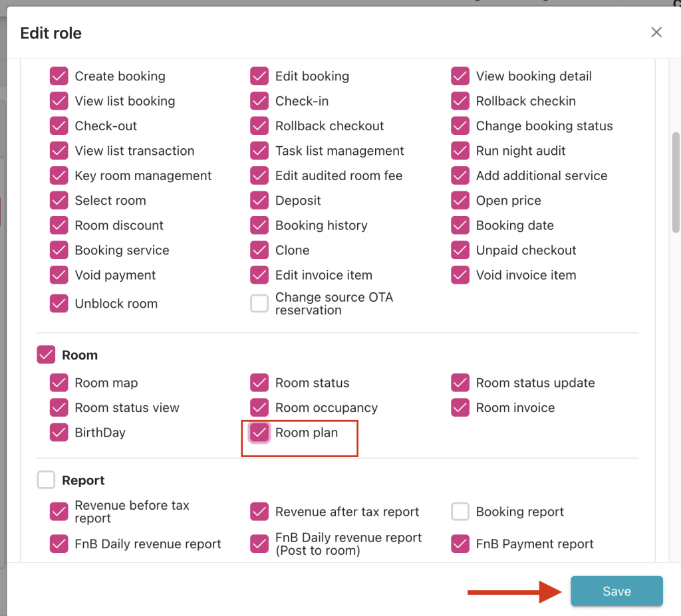
Task: Uncheck the Create booking permission
Action: click(59, 76)
